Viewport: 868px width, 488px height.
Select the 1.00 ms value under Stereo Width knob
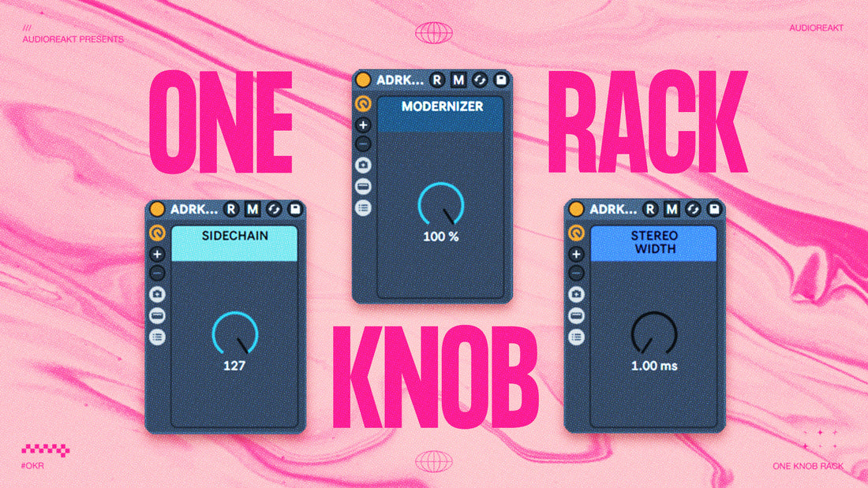click(x=654, y=366)
